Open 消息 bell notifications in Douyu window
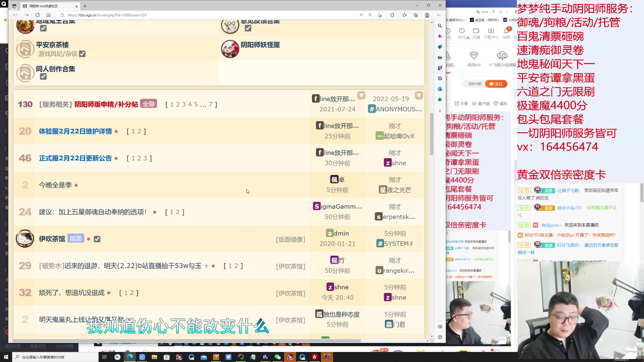This screenshot has width=644, height=362. pyautogui.click(x=506, y=34)
